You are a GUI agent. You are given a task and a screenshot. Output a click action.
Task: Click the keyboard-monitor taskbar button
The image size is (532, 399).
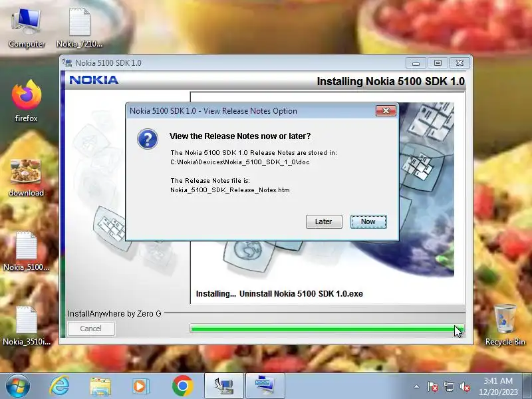(265, 386)
